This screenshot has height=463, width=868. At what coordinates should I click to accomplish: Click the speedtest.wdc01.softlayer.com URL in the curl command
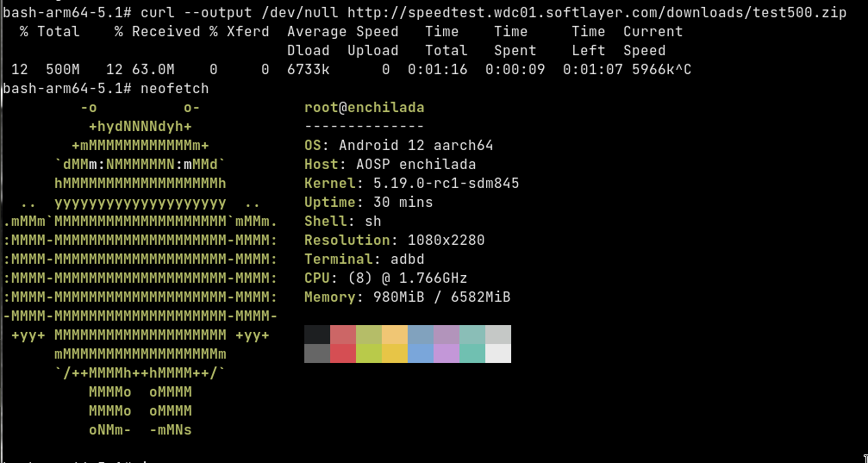click(597, 13)
